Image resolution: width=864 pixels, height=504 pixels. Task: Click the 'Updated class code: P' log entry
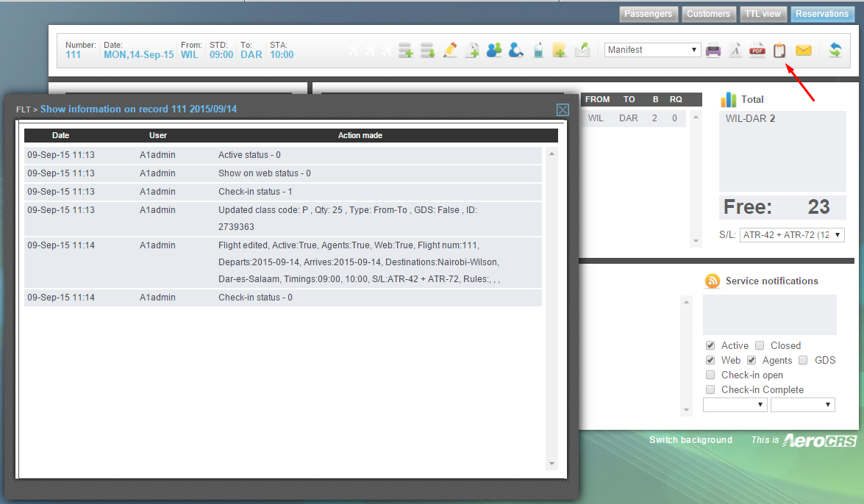(x=283, y=218)
